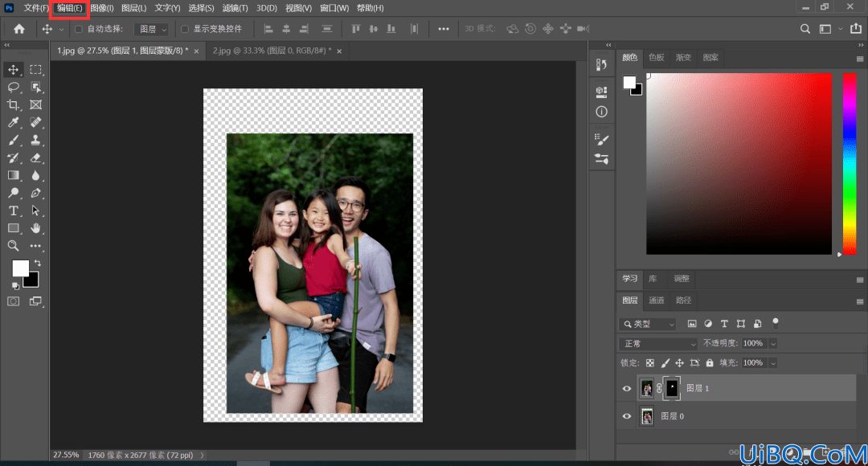The height and width of the screenshot is (466, 868).
Task: Select the Eraser tool
Action: 35,157
